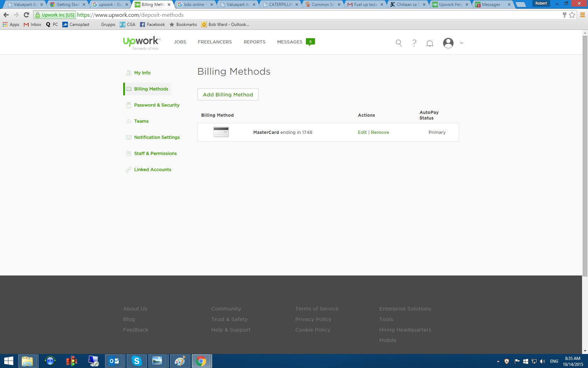
Task: Bookmark this page with star icon
Action: [x=572, y=15]
